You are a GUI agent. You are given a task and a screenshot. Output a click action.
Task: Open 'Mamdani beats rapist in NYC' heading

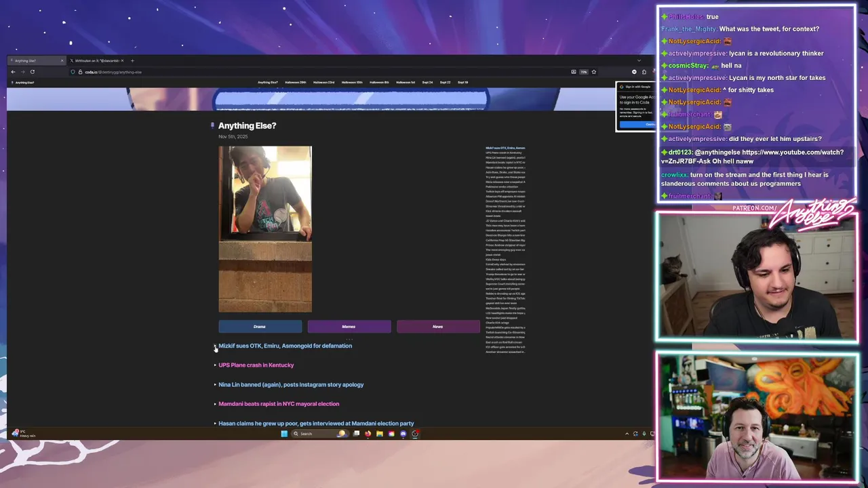click(279, 404)
